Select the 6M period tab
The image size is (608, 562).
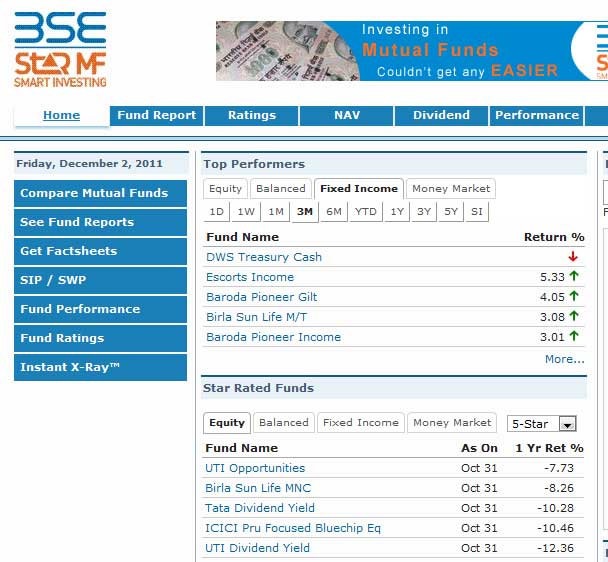tap(334, 212)
